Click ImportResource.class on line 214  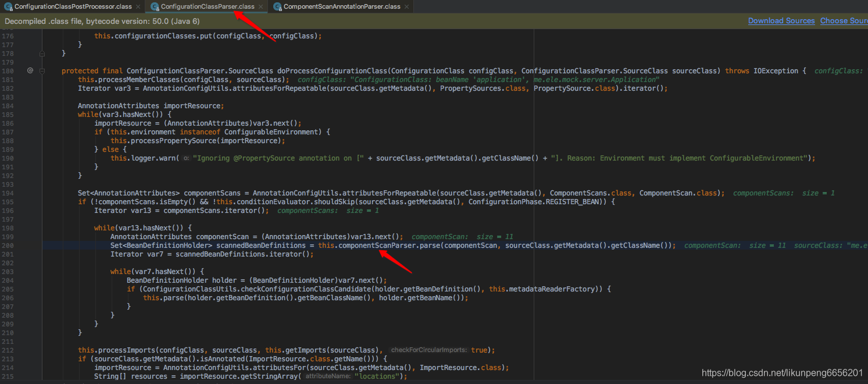(463, 368)
